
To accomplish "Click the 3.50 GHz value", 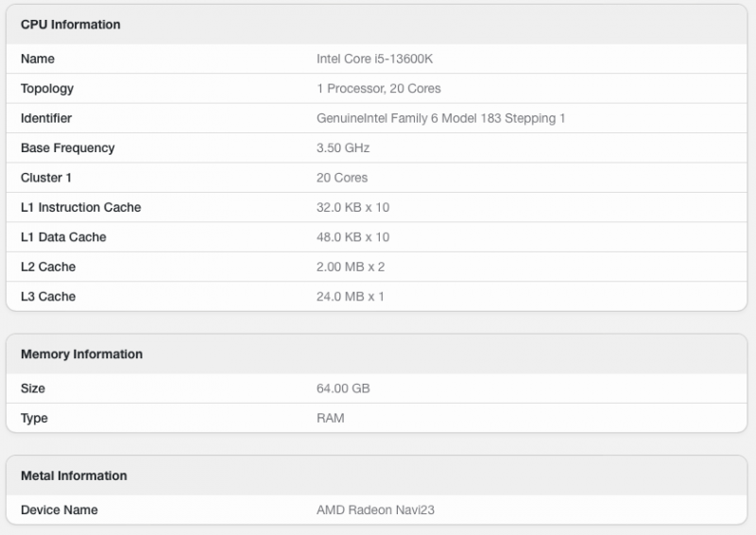I will point(343,148).
